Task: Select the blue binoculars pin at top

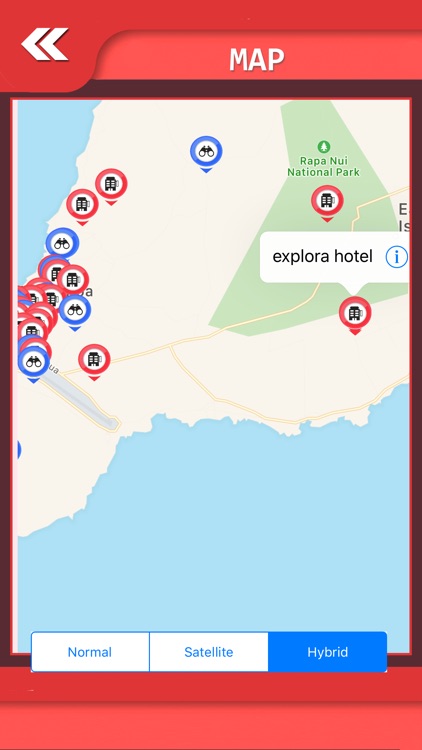Action: click(206, 154)
